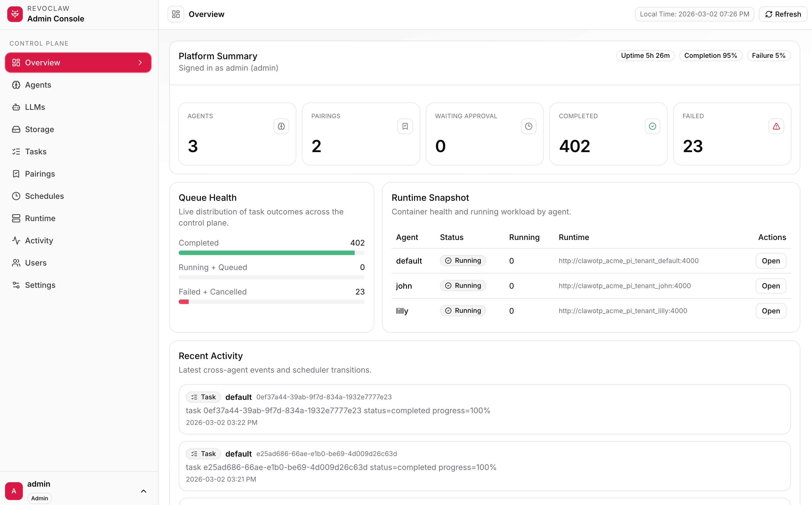Go to the Schedules sidebar section
The height and width of the screenshot is (505, 812).
tap(44, 196)
